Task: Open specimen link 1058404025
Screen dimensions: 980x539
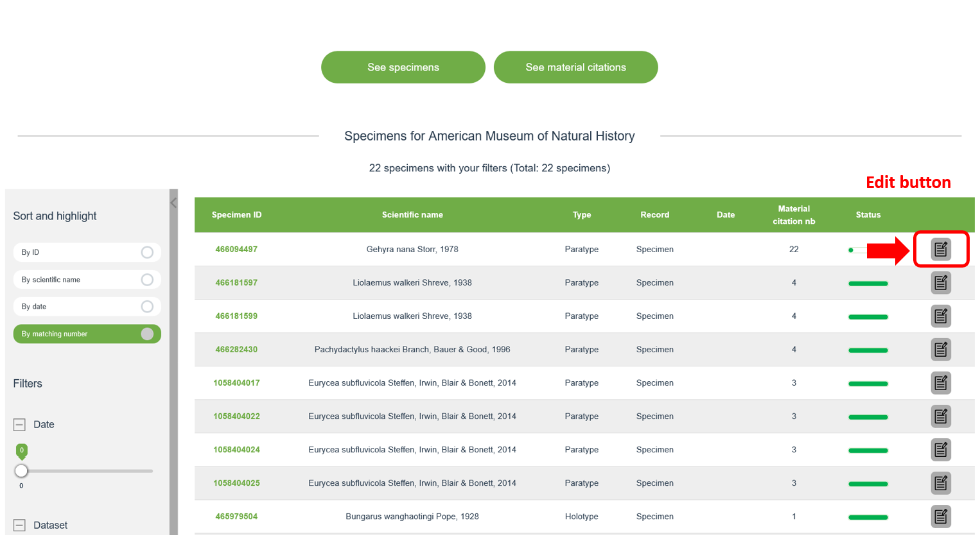Action: (x=236, y=483)
